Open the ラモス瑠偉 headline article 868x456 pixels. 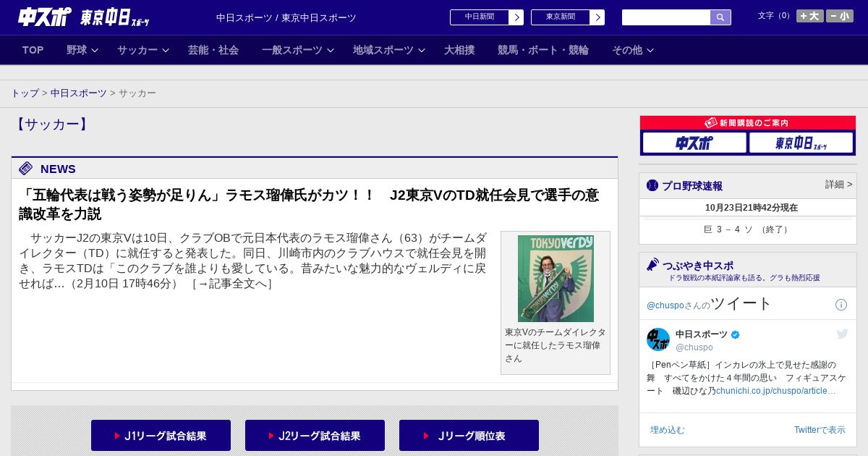309,204
